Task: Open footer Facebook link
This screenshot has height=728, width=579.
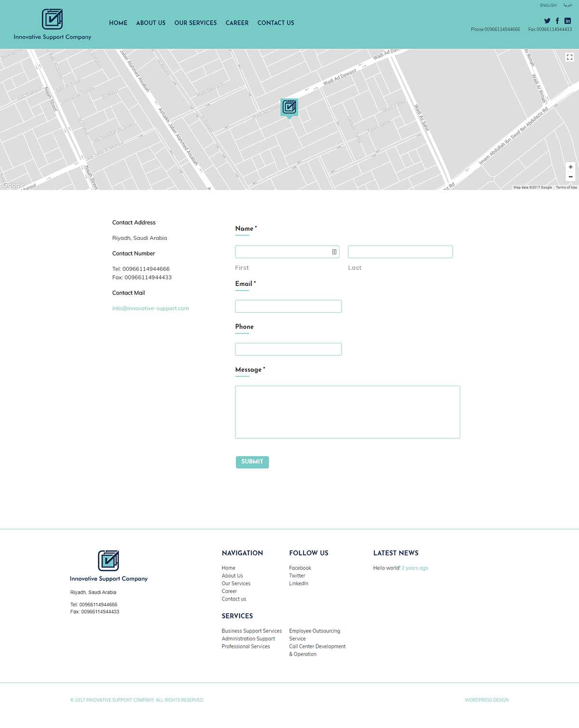Action: pyautogui.click(x=300, y=568)
